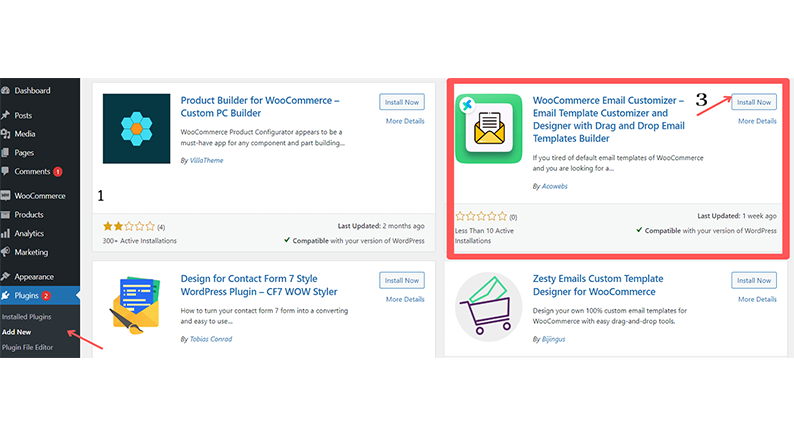Image resolution: width=794 pixels, height=440 pixels.
Task: Open the WooCommerce menu item
Action: pyautogui.click(x=39, y=196)
